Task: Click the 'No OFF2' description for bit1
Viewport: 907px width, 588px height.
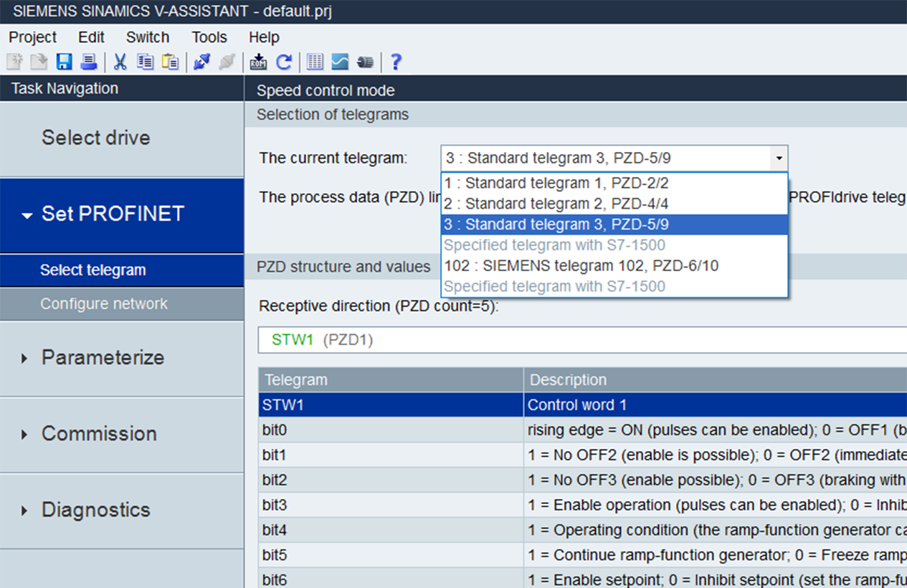Action: click(716, 455)
